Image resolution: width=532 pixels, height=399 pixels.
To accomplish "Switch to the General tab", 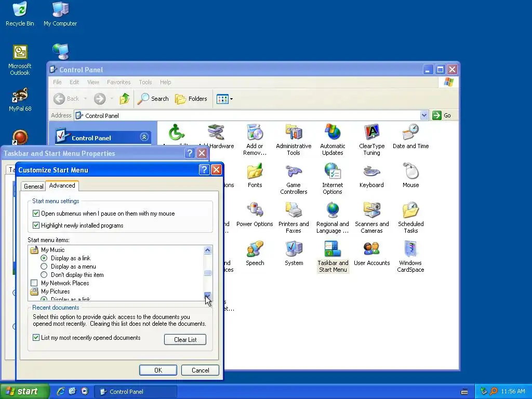I will [x=33, y=187].
